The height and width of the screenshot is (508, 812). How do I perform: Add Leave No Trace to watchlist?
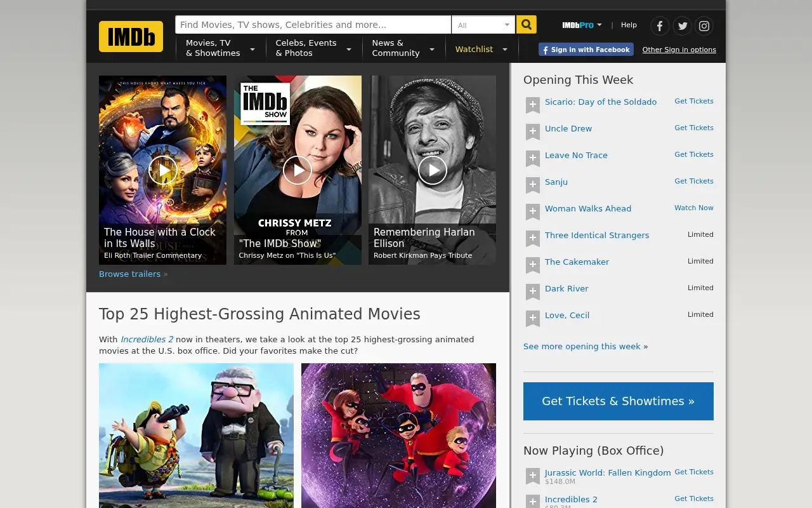pos(533,157)
